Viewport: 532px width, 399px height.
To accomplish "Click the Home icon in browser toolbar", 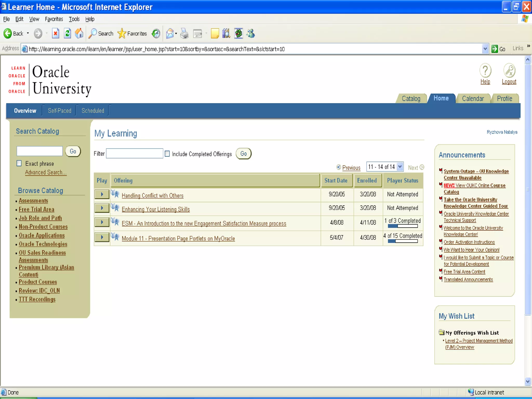I will (x=79, y=34).
